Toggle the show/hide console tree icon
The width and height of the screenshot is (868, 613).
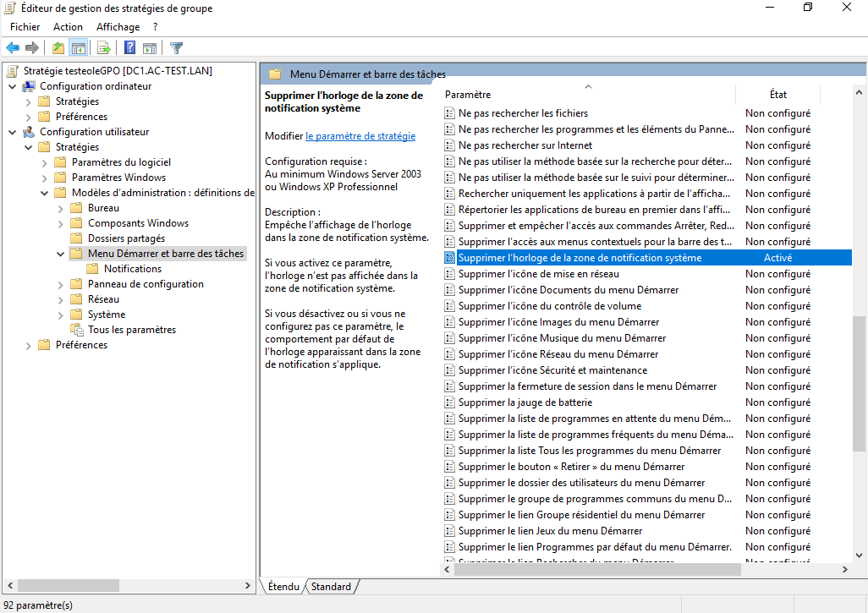click(78, 48)
